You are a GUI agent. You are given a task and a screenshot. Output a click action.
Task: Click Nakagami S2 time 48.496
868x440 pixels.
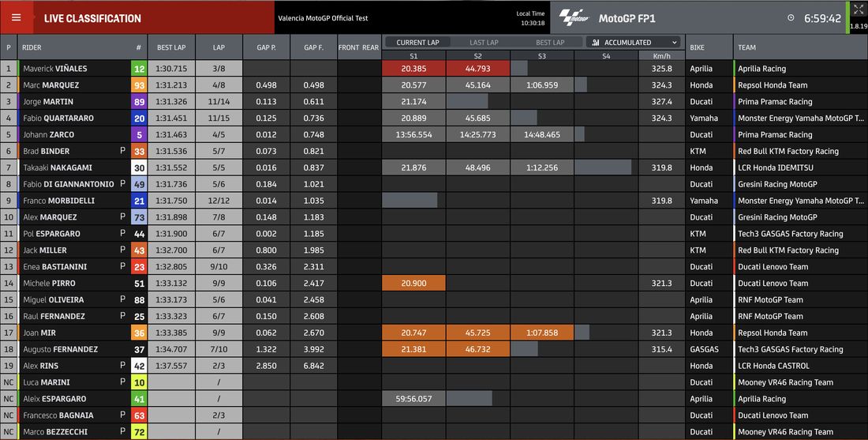pyautogui.click(x=477, y=167)
